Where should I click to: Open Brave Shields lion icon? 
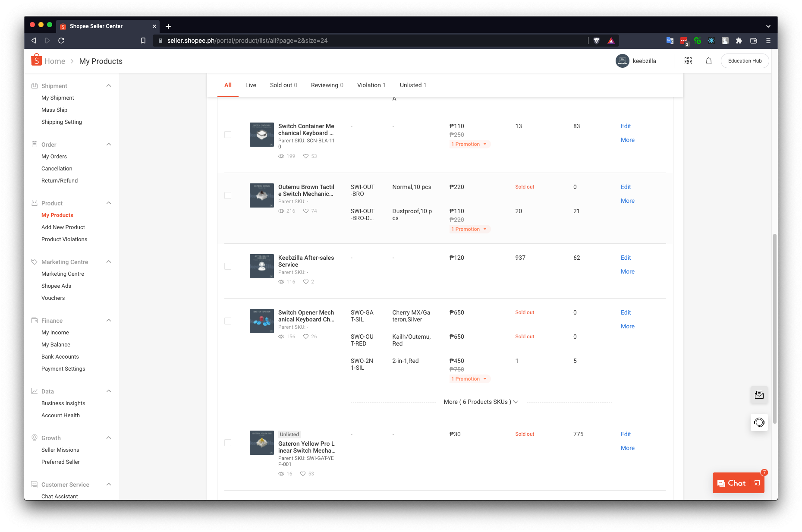pyautogui.click(x=597, y=41)
